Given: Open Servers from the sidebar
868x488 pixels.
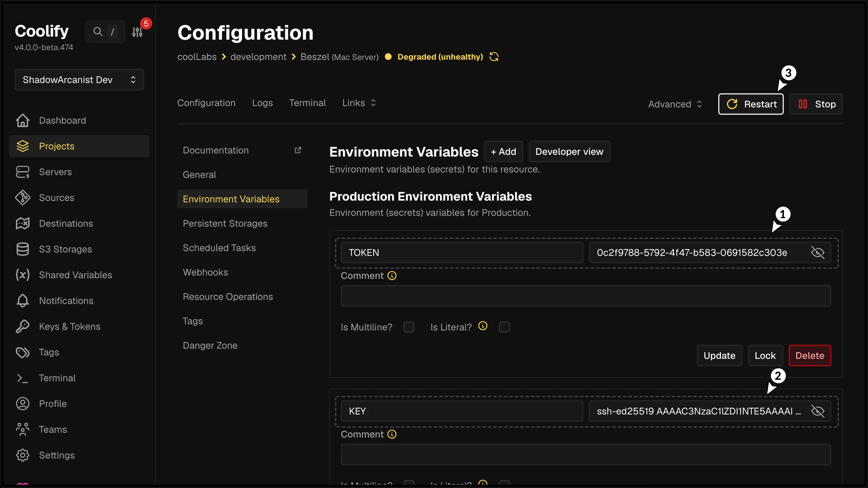Looking at the screenshot, I should coord(55,172).
